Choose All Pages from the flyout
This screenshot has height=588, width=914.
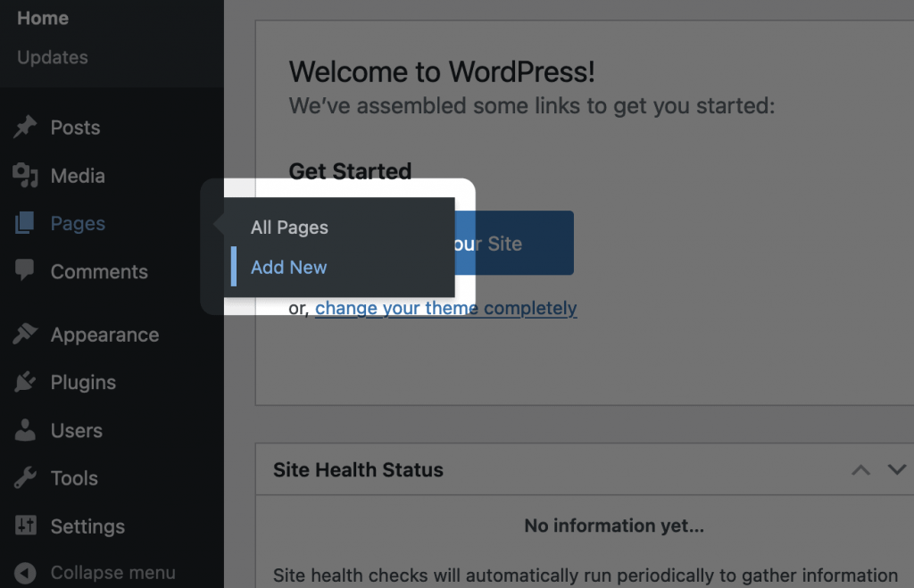[x=289, y=228]
